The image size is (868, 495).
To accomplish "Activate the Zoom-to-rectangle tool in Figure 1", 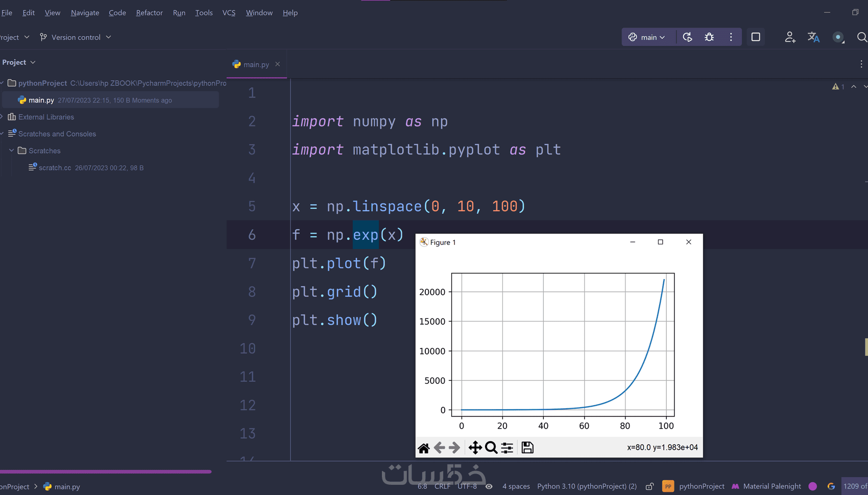I will pyautogui.click(x=491, y=448).
